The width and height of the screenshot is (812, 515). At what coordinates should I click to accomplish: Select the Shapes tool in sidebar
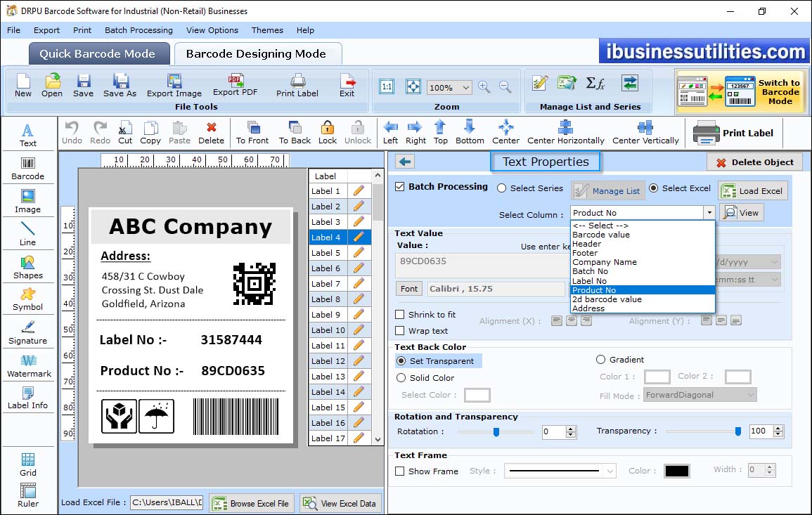pos(28,268)
